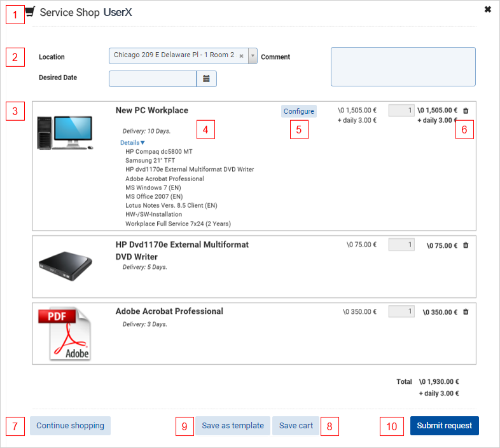Click 'Delivery: 10 Days.' text
500x448 pixels.
(x=147, y=131)
